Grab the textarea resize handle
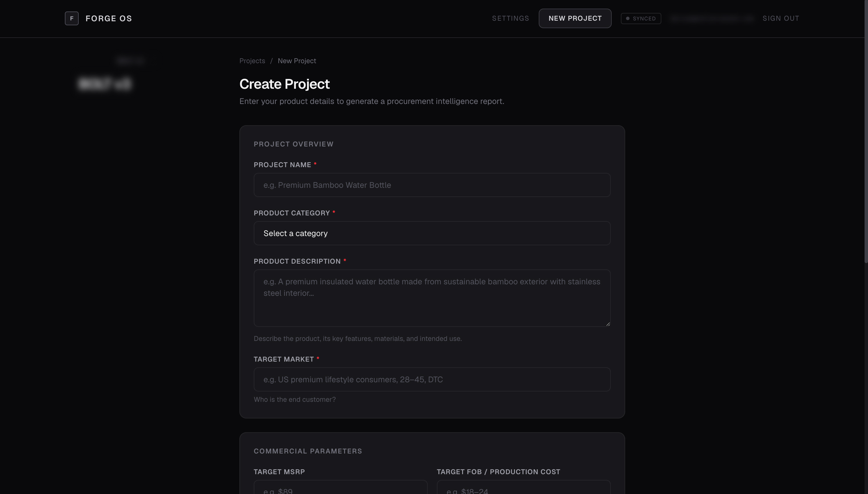The width and height of the screenshot is (868, 494). pos(608,324)
